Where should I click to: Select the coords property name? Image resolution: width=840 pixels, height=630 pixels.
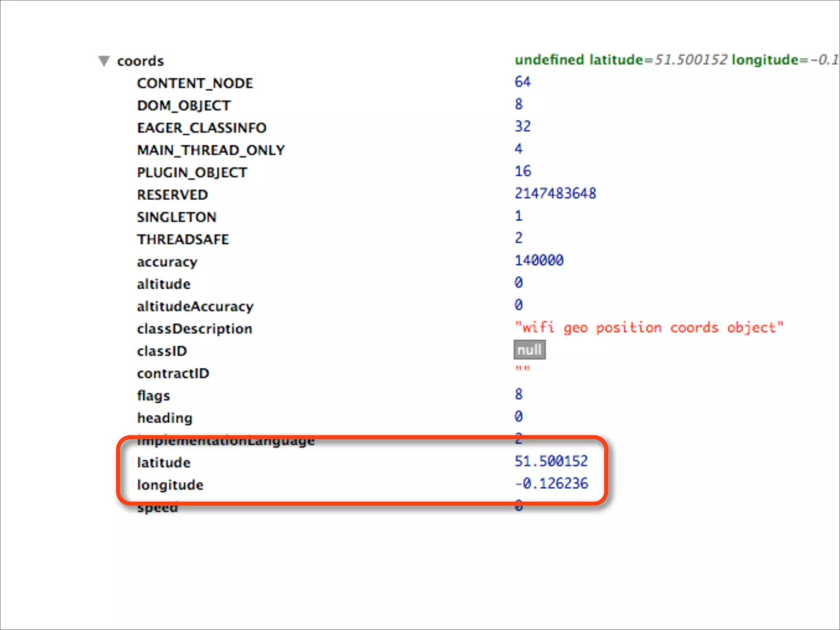coord(140,61)
